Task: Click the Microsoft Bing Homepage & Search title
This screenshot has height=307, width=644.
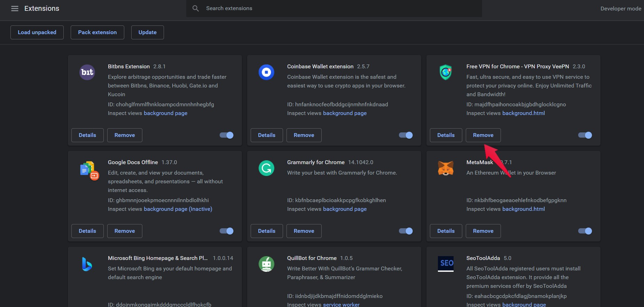Action: pyautogui.click(x=158, y=258)
